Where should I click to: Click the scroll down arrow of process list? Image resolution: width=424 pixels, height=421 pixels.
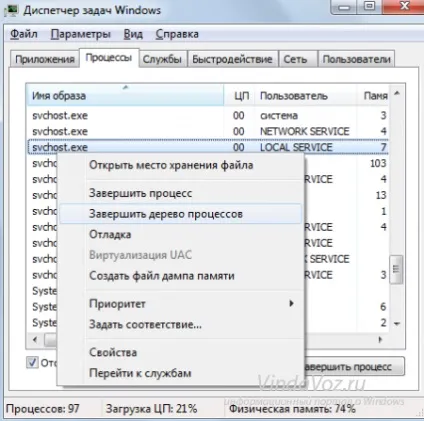tap(397, 323)
